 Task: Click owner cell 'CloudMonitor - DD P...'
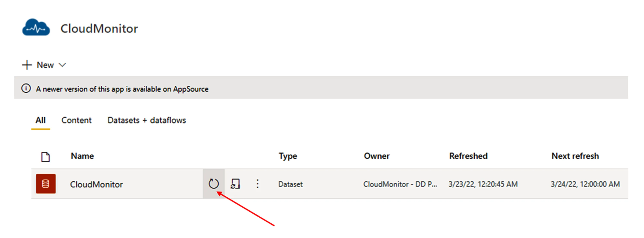click(x=400, y=184)
